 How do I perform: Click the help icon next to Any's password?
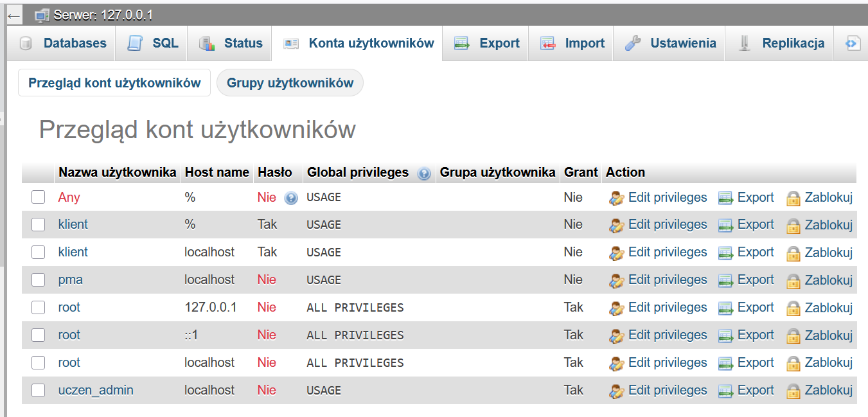point(291,199)
